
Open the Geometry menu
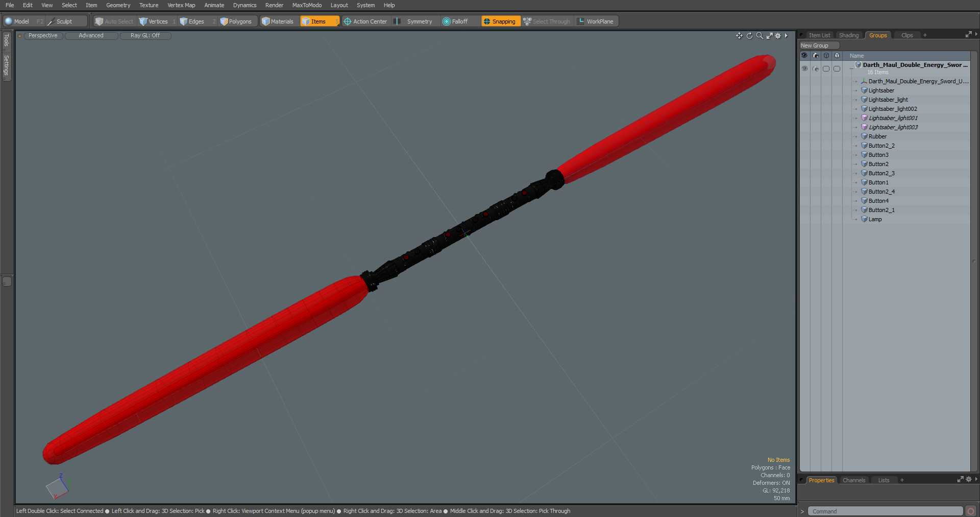click(118, 5)
